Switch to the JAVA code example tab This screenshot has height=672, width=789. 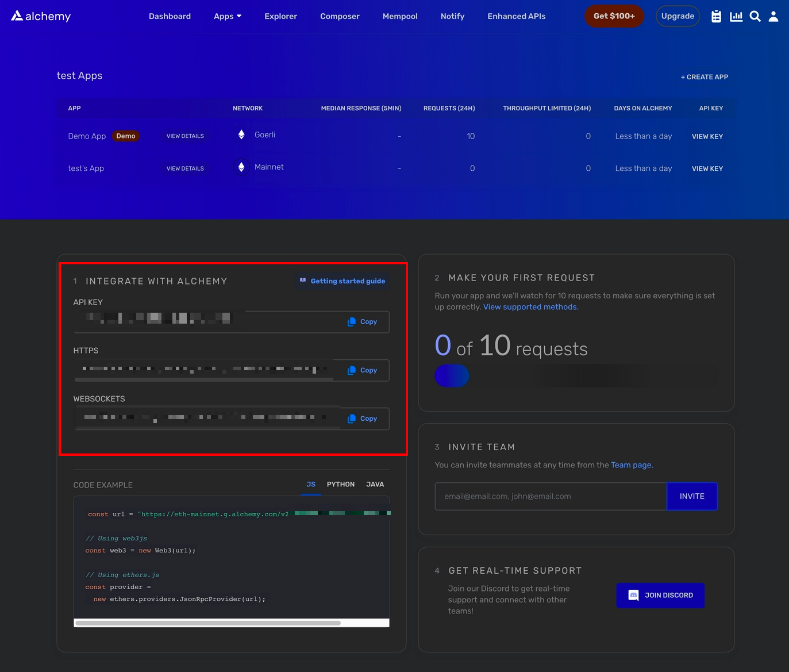[x=375, y=484]
